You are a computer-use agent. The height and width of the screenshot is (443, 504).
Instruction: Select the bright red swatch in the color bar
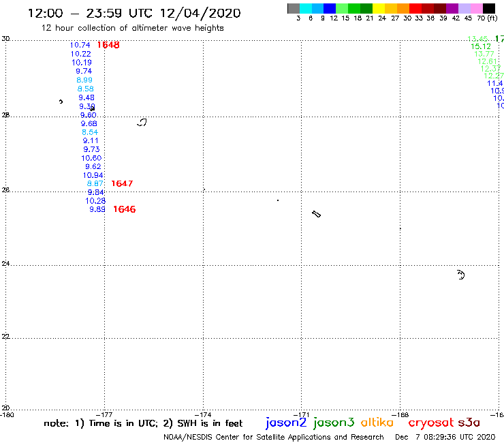point(415,8)
